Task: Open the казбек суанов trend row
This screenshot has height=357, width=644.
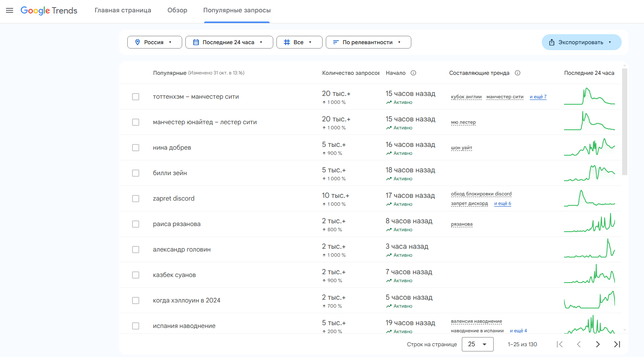Action: pos(370,275)
